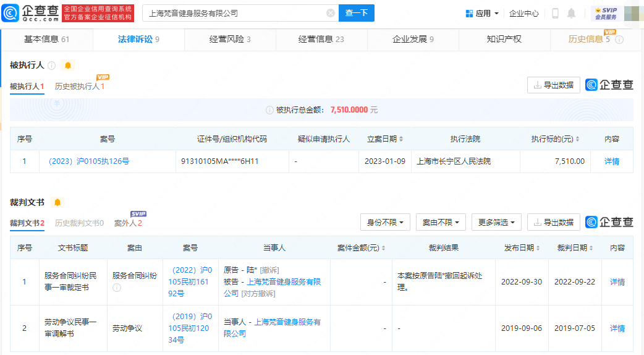Open 身份不限 filter dropdown
The image size is (644, 355).
385,222
